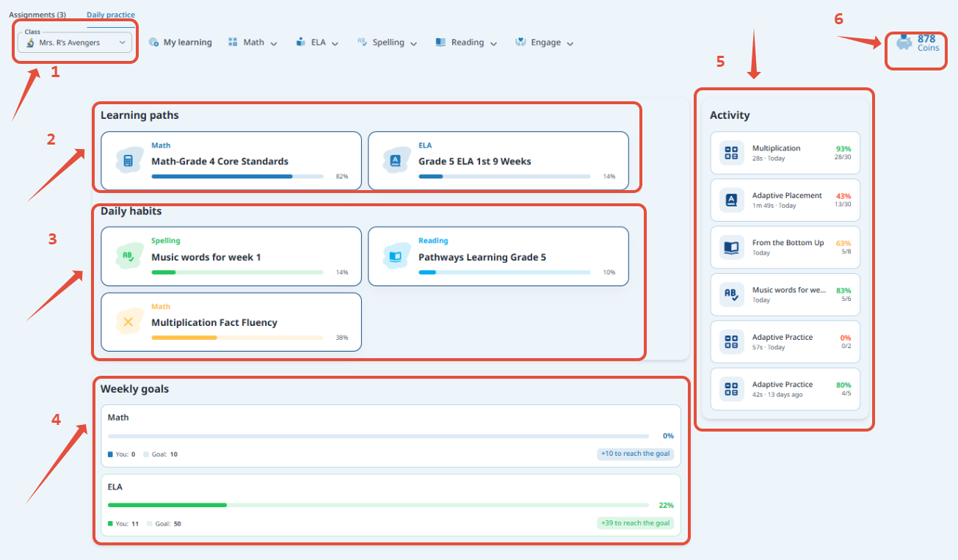Switch to the Daily practice tab

111,15
